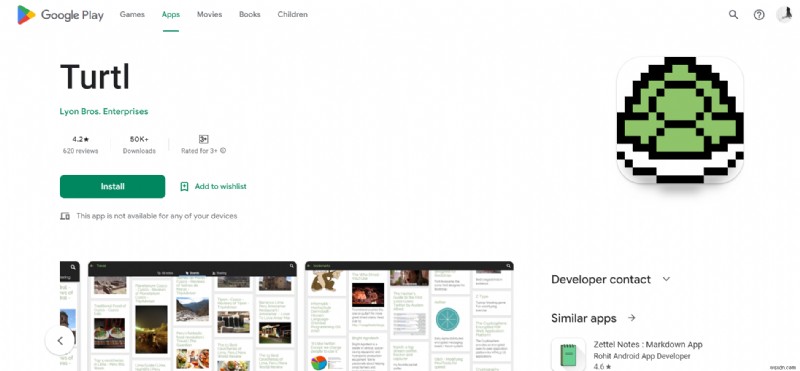Open the partially visible leftmost screenshot
Screen dimensions: 800x371
click(69, 316)
